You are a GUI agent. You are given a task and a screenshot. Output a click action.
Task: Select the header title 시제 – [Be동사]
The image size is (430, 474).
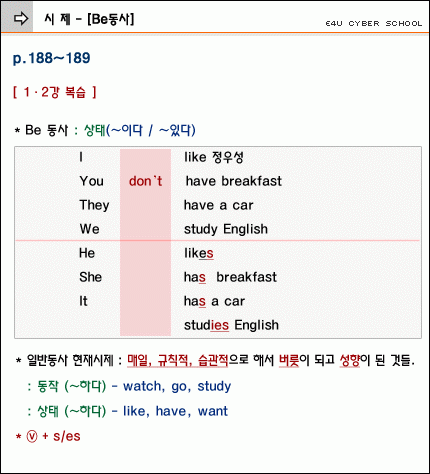[x=89, y=19]
